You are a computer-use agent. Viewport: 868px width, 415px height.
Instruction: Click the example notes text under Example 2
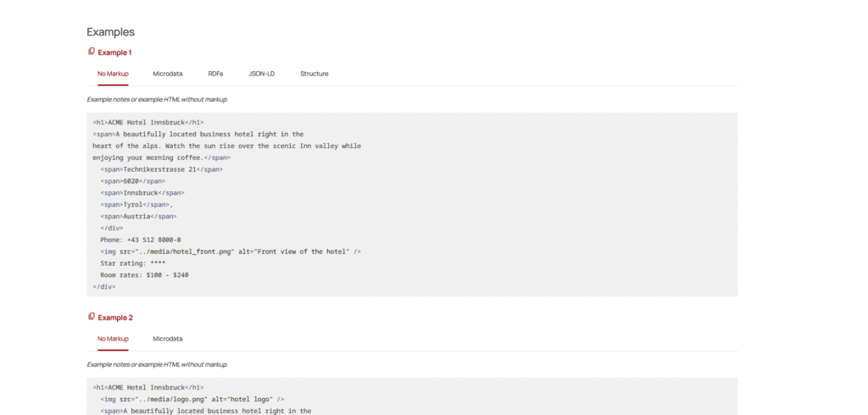click(158, 364)
